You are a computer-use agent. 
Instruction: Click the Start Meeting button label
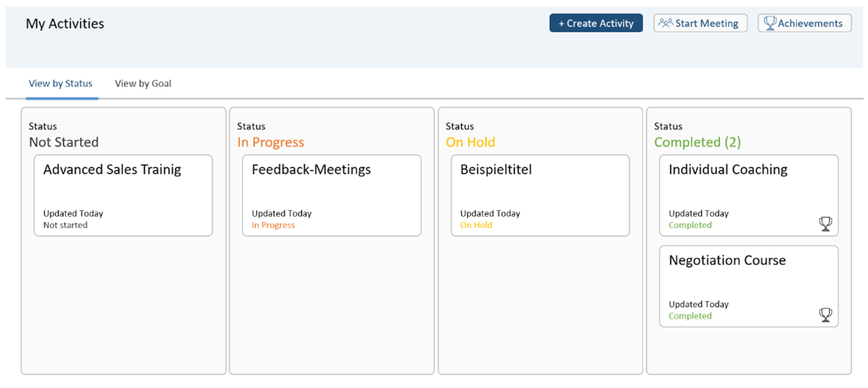707,23
